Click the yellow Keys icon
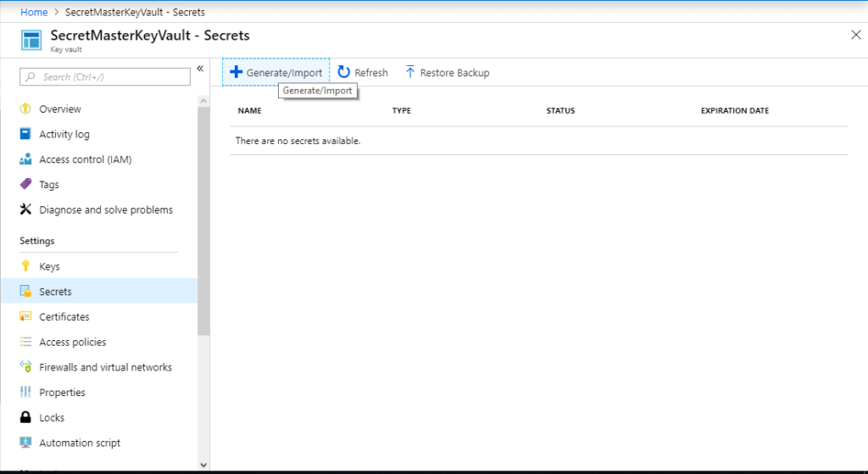Screen dimensions: 868x474 tap(25, 265)
